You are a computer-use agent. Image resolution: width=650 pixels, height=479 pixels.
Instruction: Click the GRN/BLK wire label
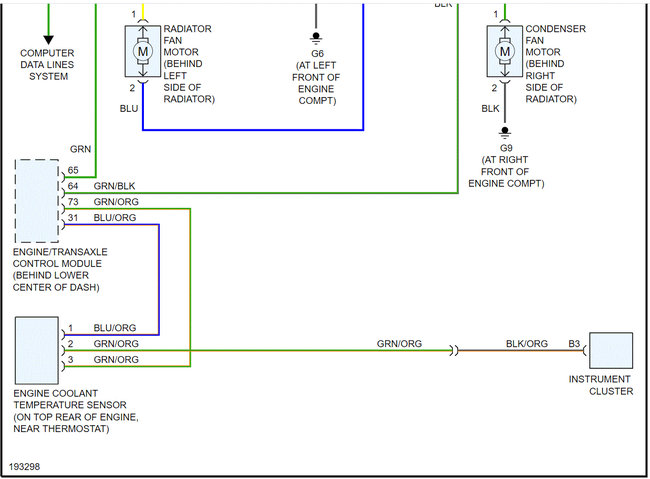coord(114,186)
